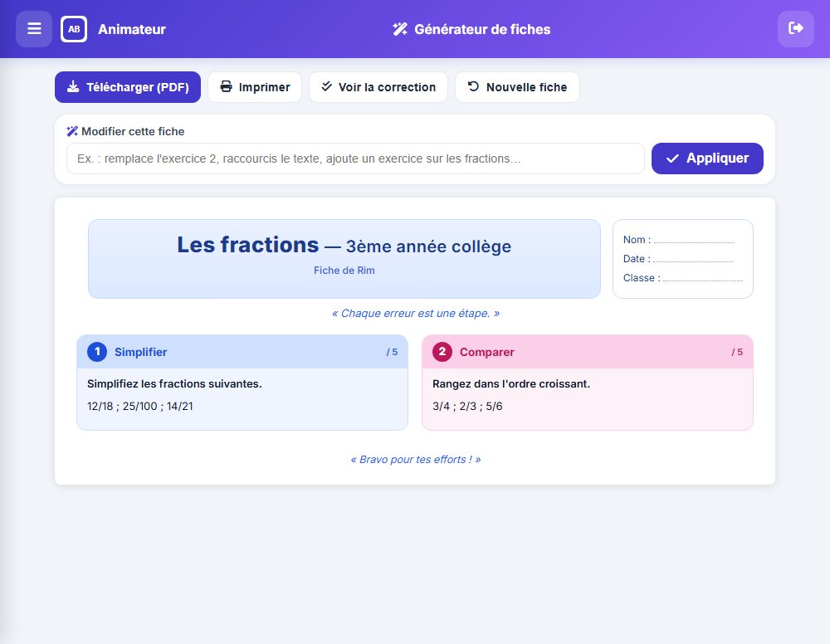Show the correction
This screenshot has height=644, width=830.
[378, 87]
